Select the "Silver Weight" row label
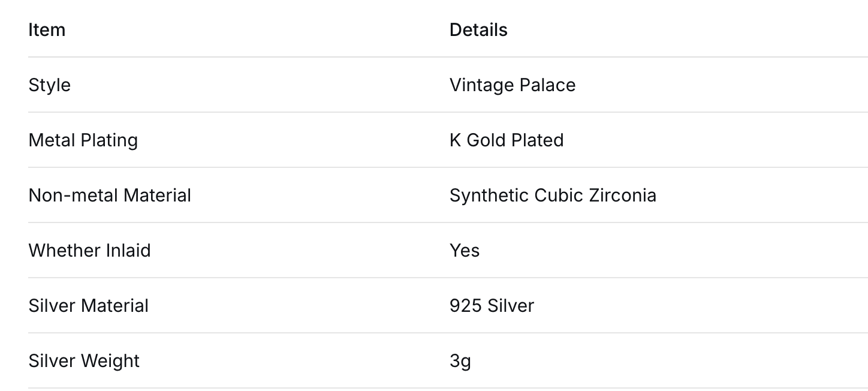Image resolution: width=868 pixels, height=391 pixels. [84, 361]
